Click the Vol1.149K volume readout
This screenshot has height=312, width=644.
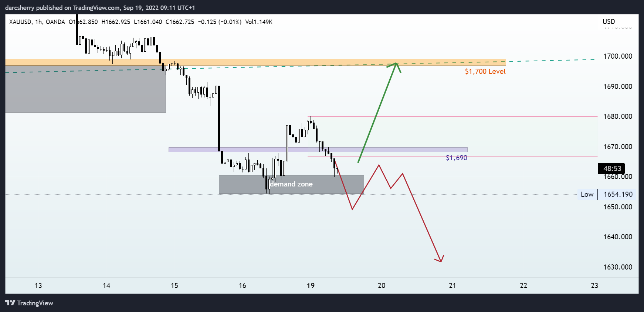259,22
